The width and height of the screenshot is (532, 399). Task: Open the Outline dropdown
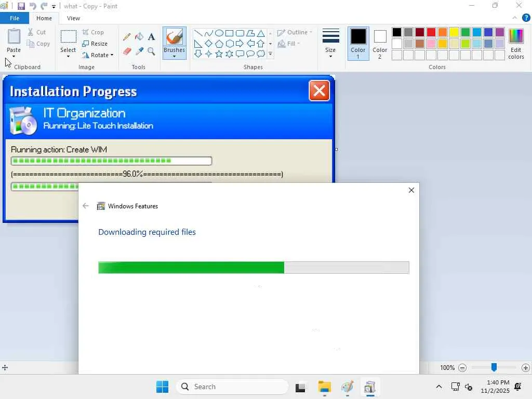pos(295,32)
